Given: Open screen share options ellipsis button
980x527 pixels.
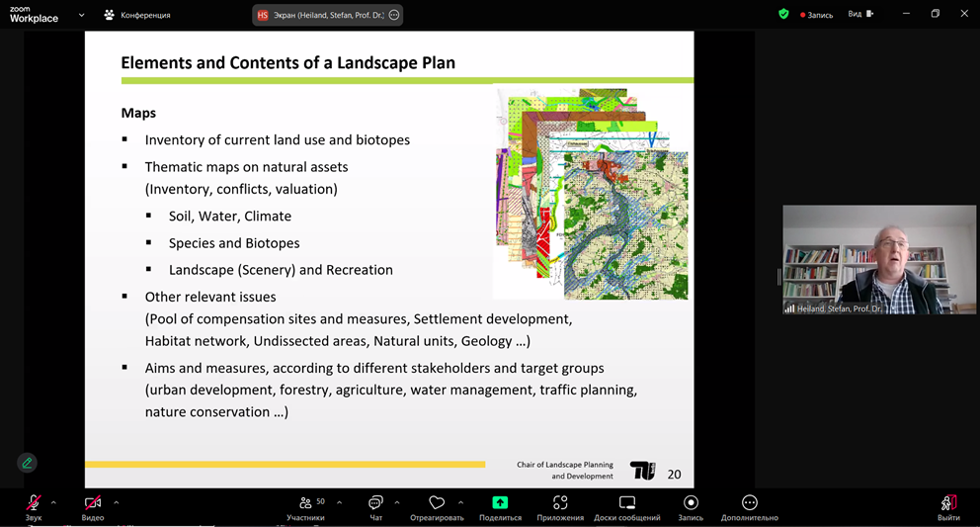Looking at the screenshot, I should (x=394, y=15).
